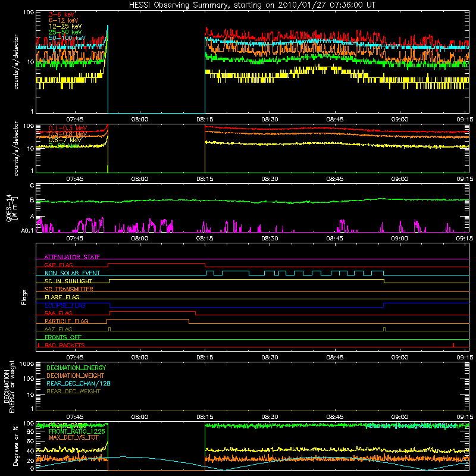Click the yellow 0.8-7 MeV legend label

(x=65, y=140)
